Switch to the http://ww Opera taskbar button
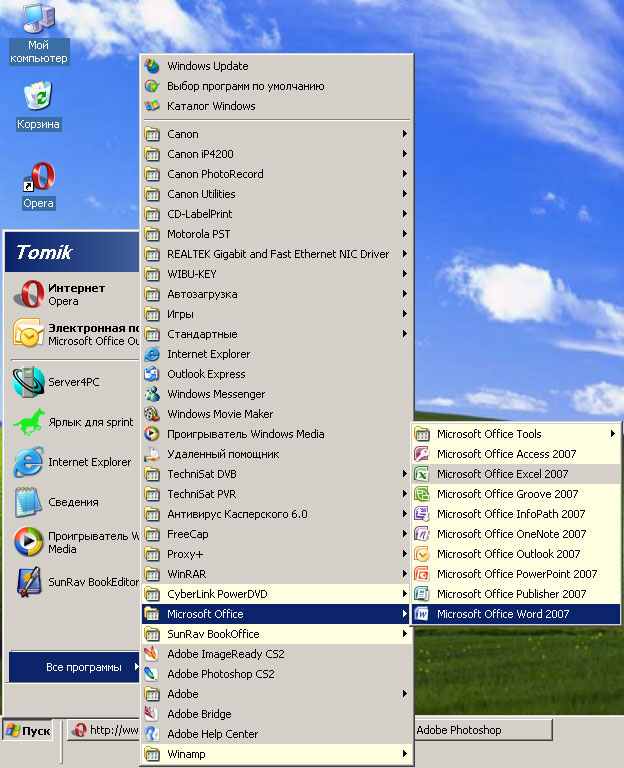The image size is (624, 768). click(x=104, y=730)
